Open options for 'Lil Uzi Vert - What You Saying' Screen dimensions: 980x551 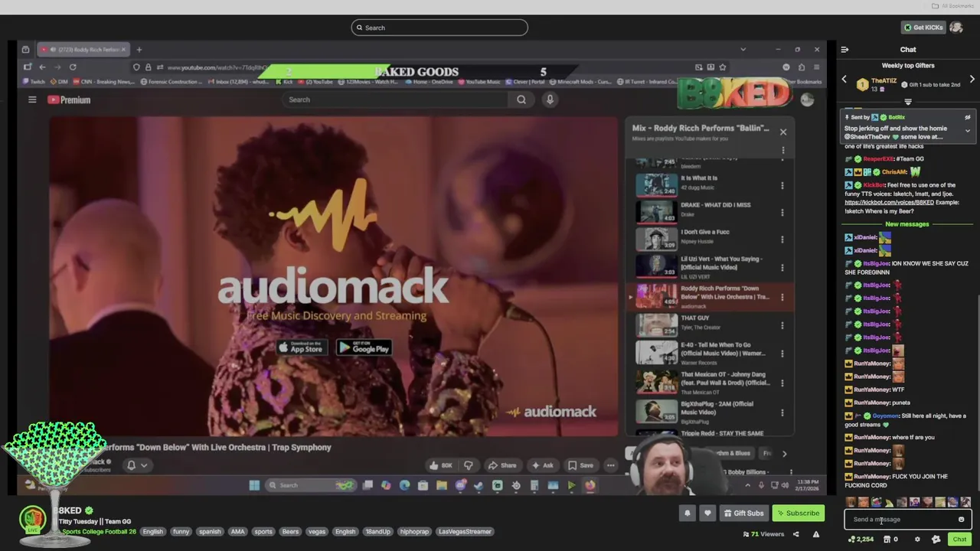tap(782, 268)
